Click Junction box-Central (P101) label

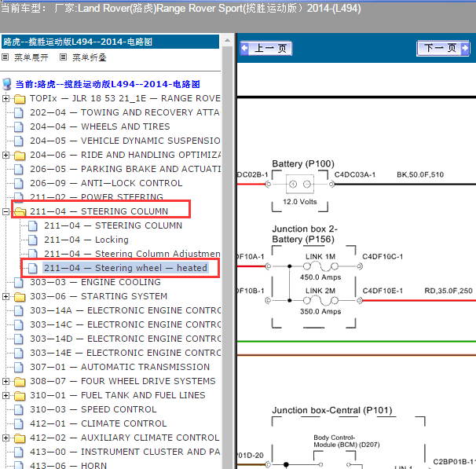pyautogui.click(x=331, y=410)
